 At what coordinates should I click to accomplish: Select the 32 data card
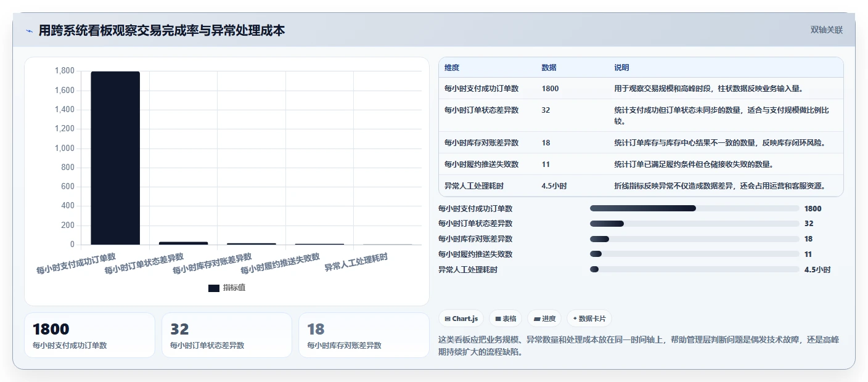click(x=227, y=335)
